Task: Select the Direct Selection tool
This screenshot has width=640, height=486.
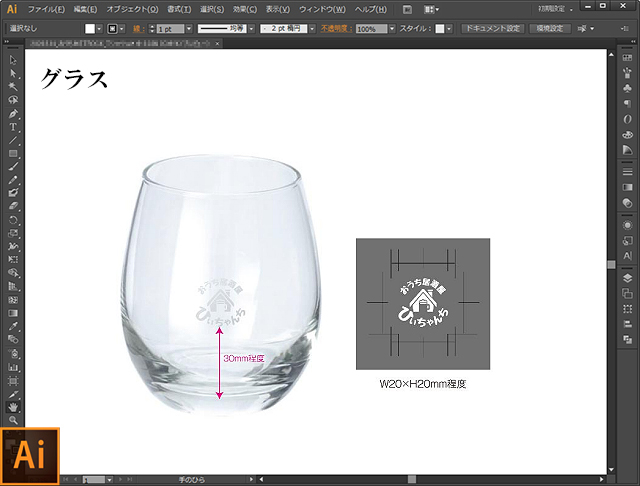Action: [x=13, y=73]
